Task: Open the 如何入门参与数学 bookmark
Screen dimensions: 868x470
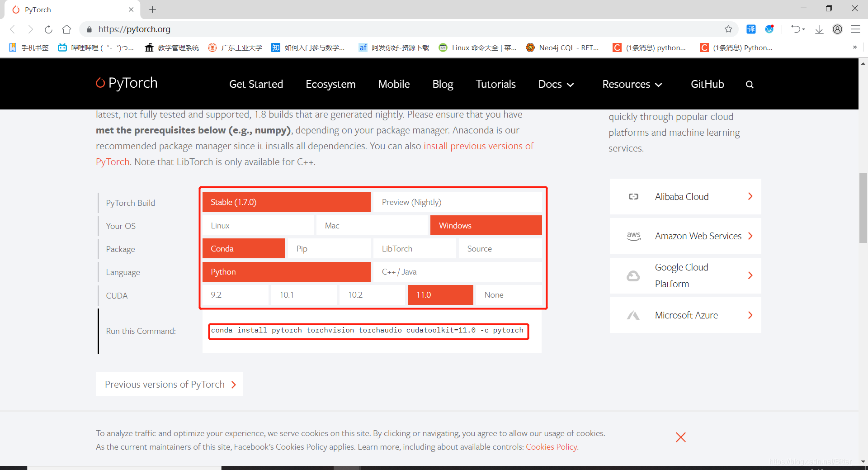Action: [308, 47]
